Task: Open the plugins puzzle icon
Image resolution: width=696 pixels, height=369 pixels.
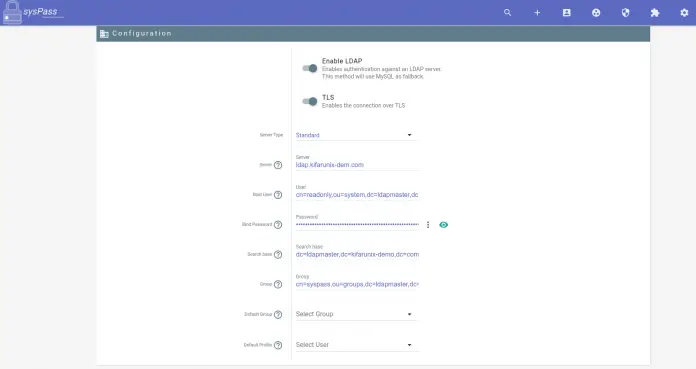Action: (x=655, y=12)
